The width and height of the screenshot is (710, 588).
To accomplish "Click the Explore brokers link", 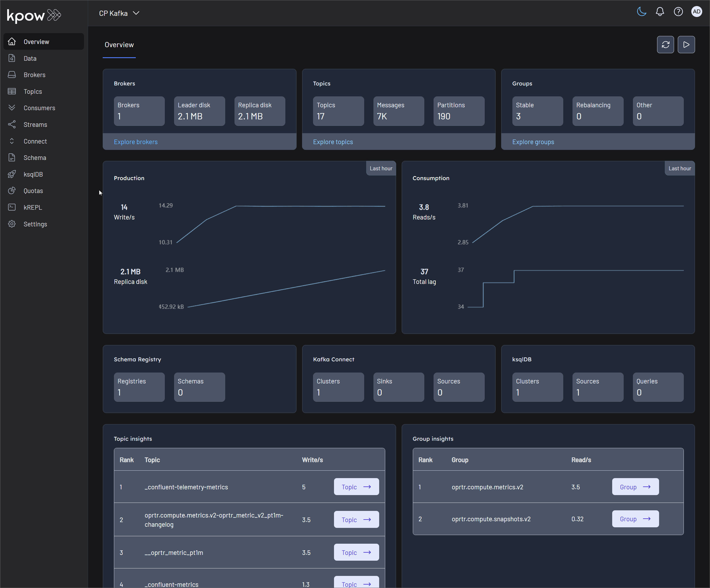I will 135,142.
